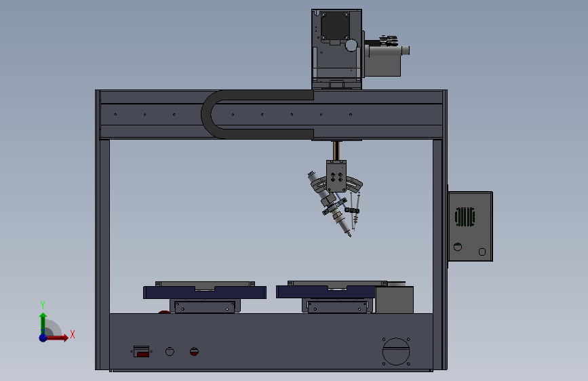This screenshot has width=588, height=381.
Task: Select the U-shaped black cable chain
Action: point(257,115)
